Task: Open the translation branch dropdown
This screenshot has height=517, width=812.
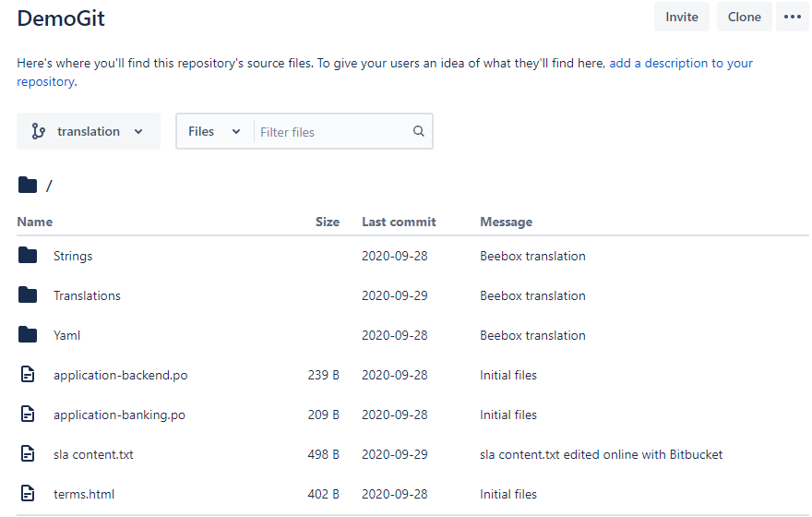Action: [89, 131]
